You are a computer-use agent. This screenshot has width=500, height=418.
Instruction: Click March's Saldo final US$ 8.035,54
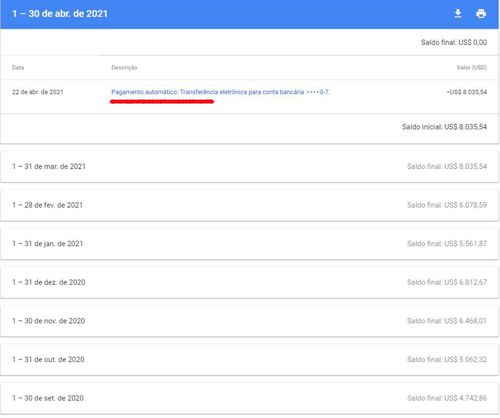447,166
